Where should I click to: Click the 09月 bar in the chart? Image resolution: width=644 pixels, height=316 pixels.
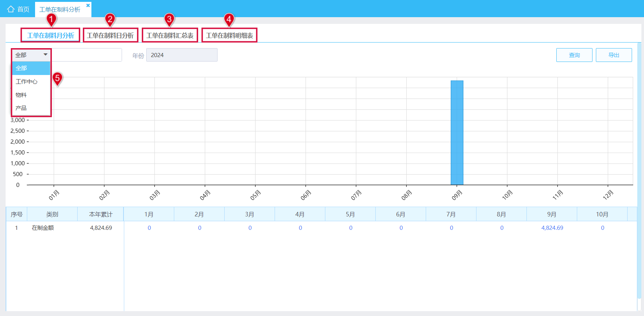(x=457, y=132)
